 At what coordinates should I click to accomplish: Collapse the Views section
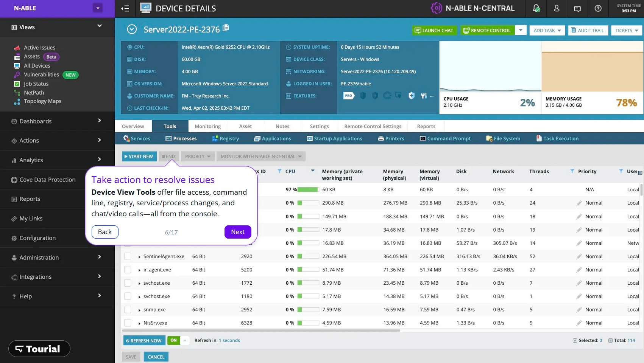tap(100, 26)
